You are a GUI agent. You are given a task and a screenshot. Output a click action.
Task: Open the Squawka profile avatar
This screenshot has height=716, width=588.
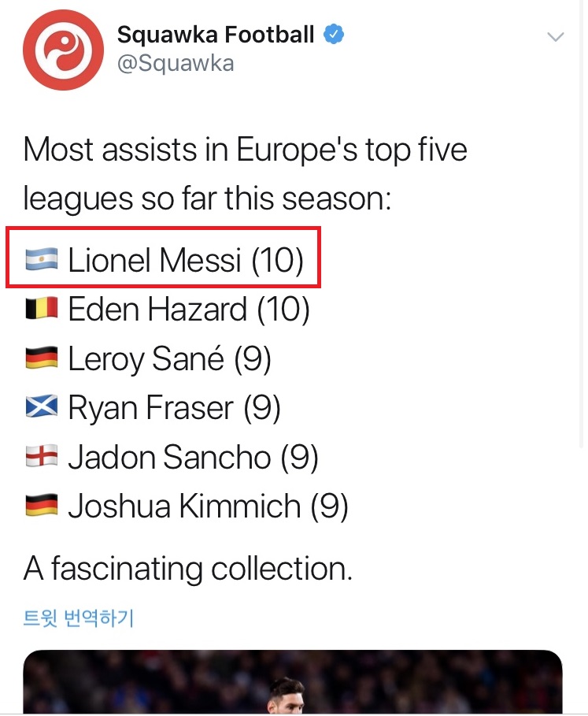tap(63, 50)
